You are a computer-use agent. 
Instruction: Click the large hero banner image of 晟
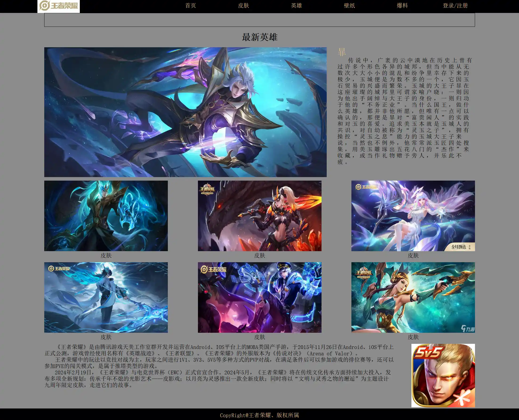click(x=185, y=112)
